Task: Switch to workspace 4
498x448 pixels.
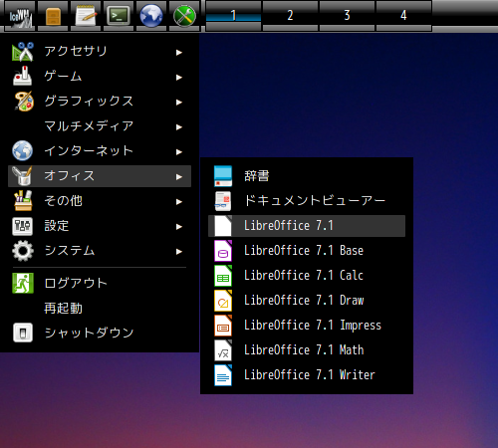Action: click(x=403, y=16)
